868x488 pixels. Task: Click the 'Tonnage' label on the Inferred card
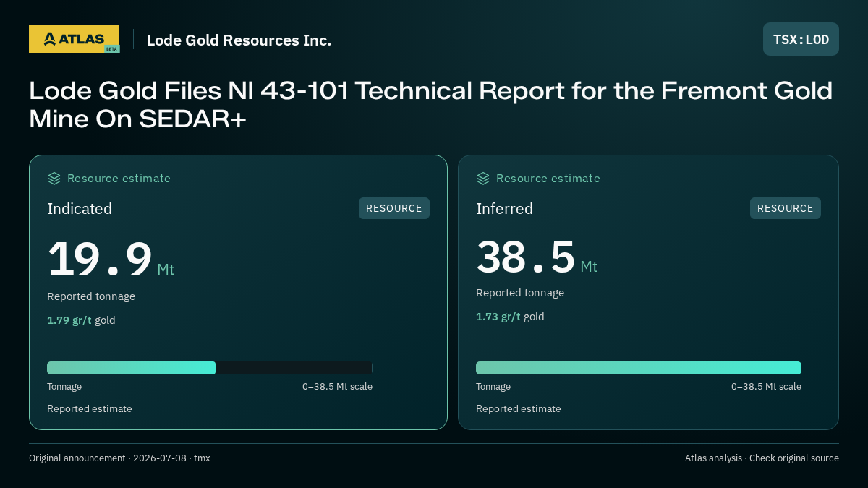[493, 387]
